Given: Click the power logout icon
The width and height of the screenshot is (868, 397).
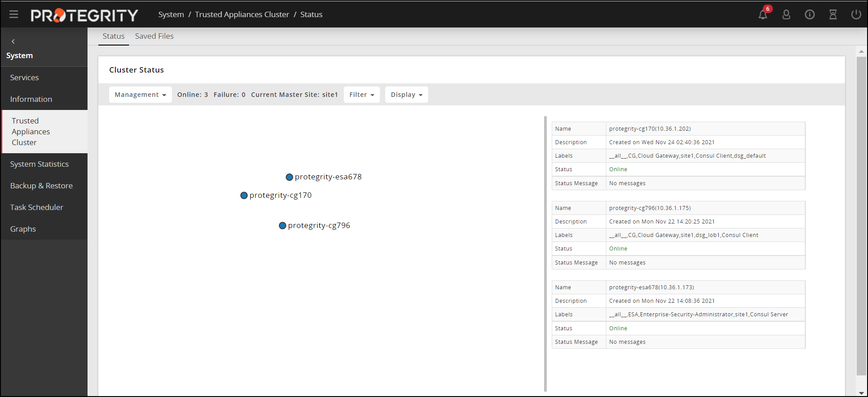Looking at the screenshot, I should [x=856, y=14].
